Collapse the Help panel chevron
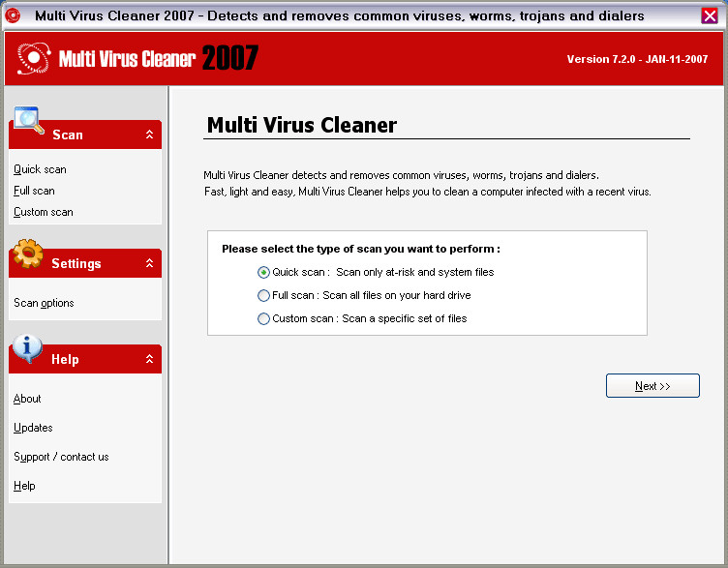The width and height of the screenshot is (728, 568). [149, 359]
